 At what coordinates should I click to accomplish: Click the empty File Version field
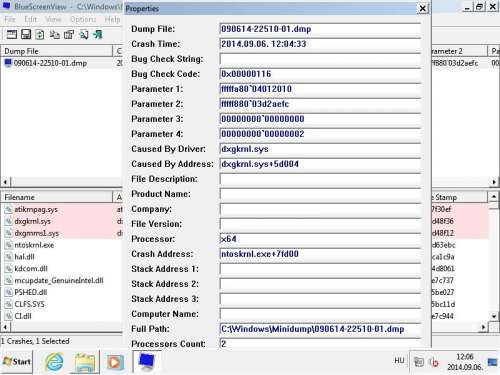(320, 224)
